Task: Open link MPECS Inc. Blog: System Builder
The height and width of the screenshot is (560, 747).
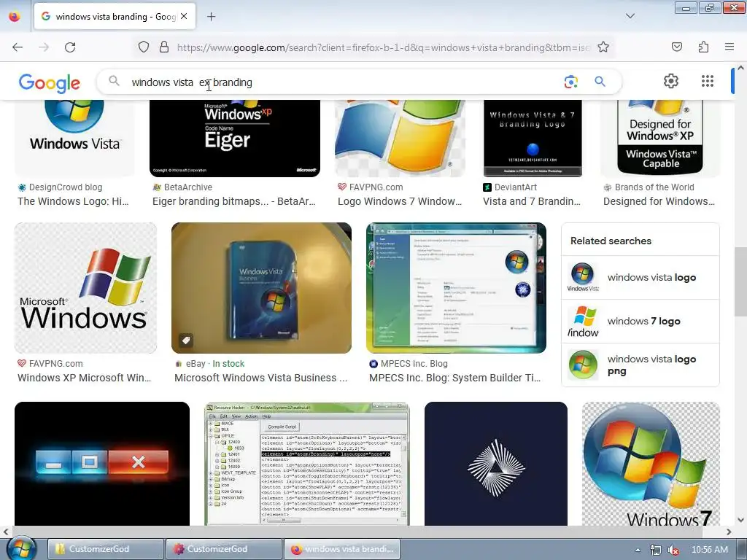Action: 455,378
